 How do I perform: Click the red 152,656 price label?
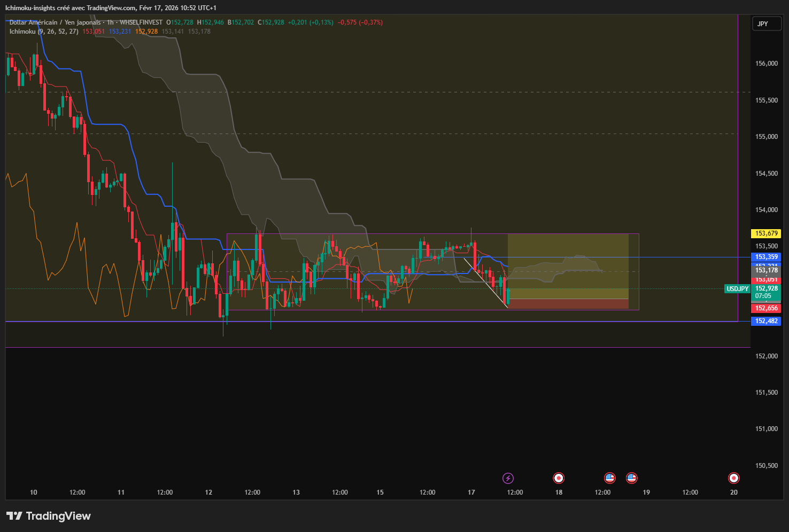767,308
